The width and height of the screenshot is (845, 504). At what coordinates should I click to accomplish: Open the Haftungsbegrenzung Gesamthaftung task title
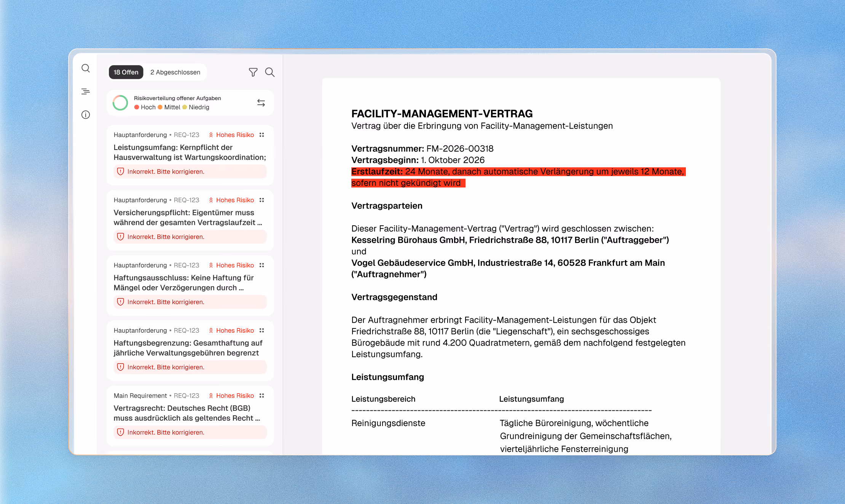click(188, 348)
